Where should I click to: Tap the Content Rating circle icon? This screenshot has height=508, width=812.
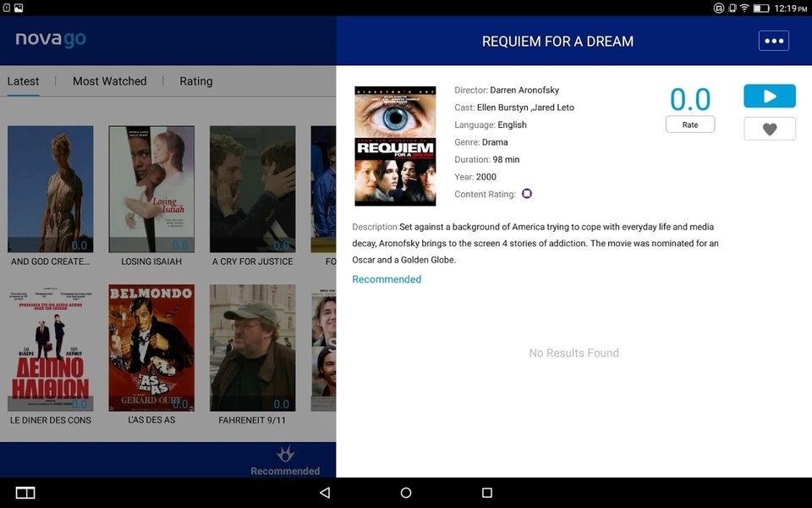tap(527, 193)
